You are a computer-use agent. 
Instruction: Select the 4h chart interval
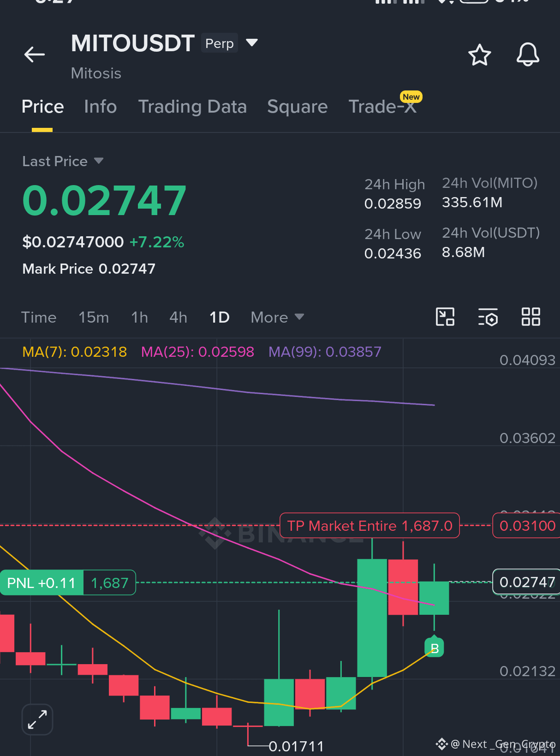pos(178,318)
